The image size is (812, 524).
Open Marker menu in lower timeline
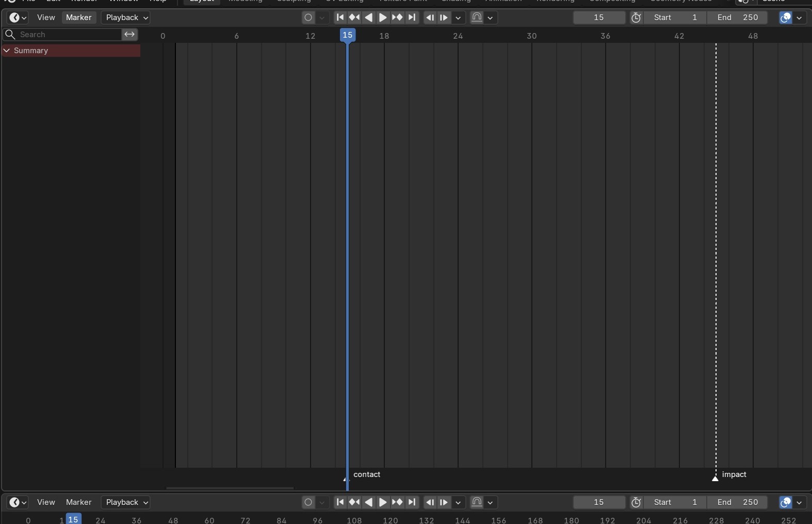pos(79,502)
